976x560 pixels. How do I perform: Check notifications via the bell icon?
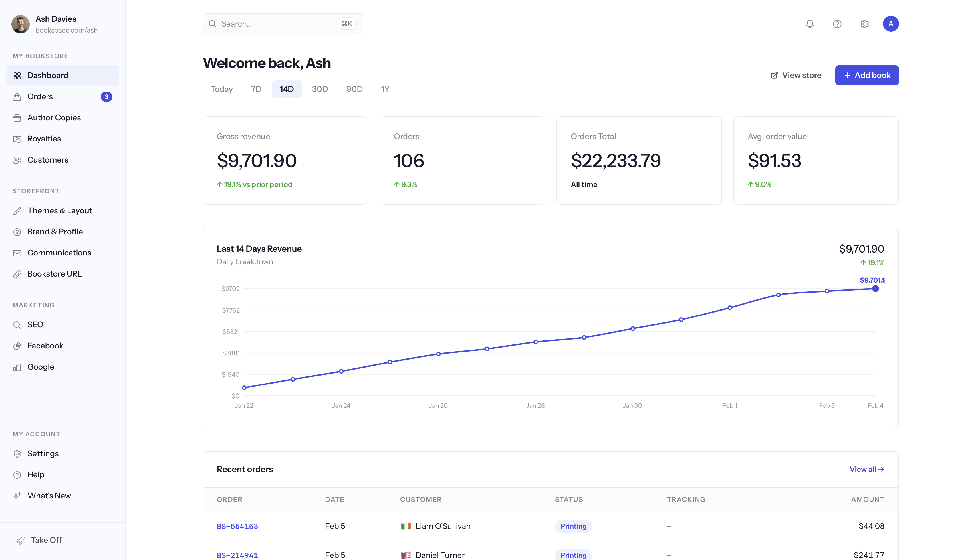pos(809,24)
